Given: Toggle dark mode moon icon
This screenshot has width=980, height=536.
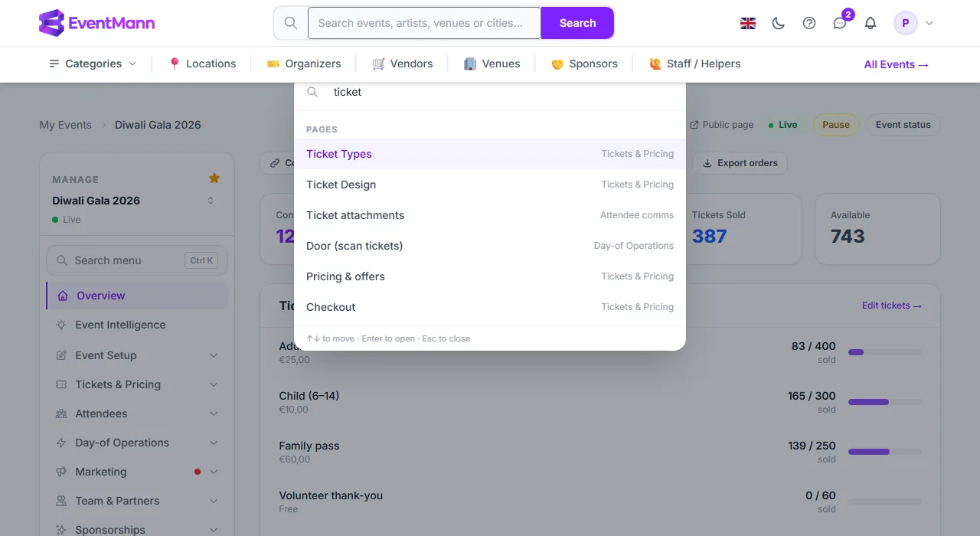Looking at the screenshot, I should (x=779, y=24).
